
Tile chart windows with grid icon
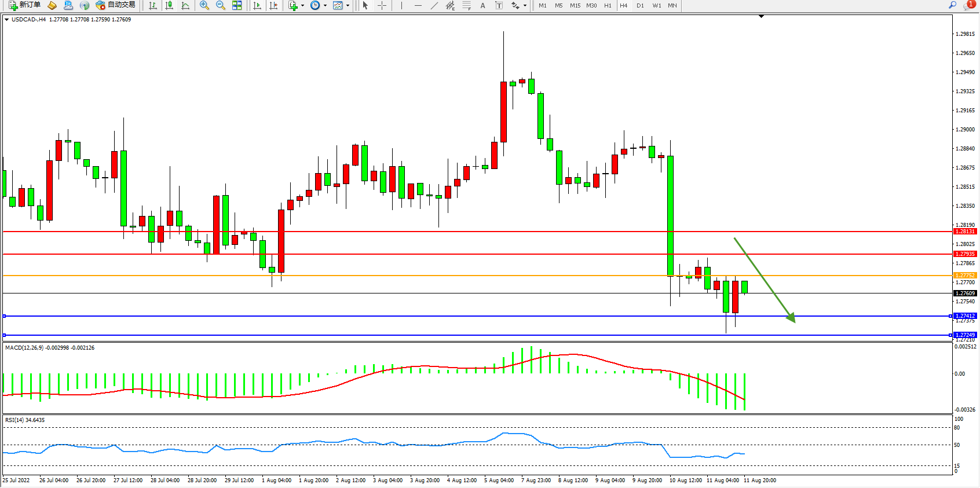[x=237, y=5]
